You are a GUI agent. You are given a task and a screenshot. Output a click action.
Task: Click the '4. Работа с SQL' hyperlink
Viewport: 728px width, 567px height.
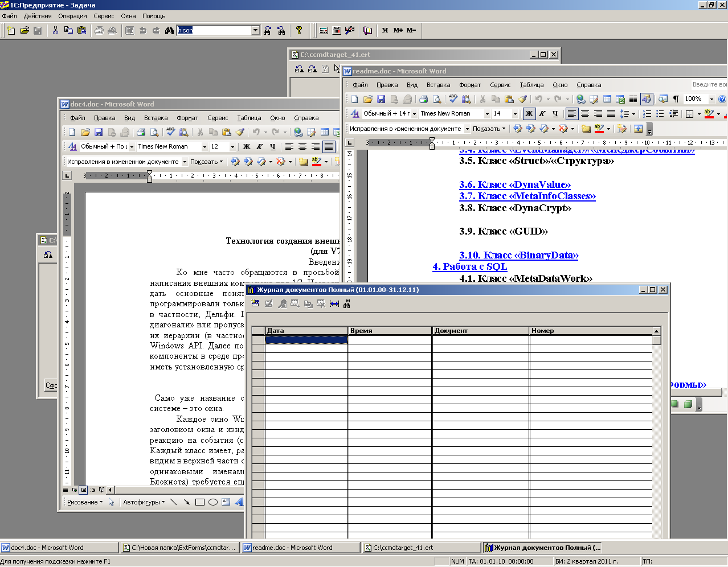(x=469, y=266)
